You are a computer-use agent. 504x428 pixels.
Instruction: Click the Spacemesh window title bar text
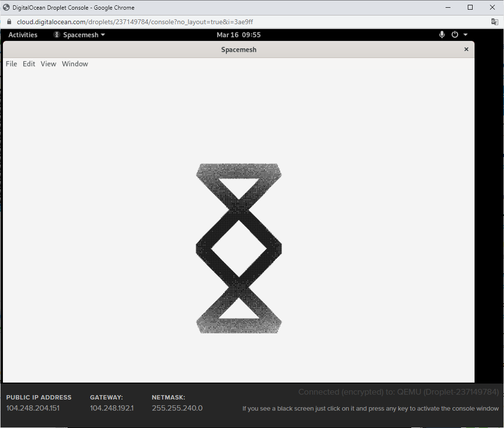pyautogui.click(x=239, y=50)
